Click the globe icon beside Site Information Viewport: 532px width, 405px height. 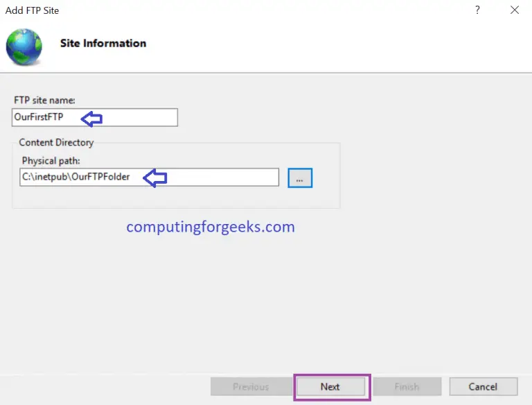[24, 46]
